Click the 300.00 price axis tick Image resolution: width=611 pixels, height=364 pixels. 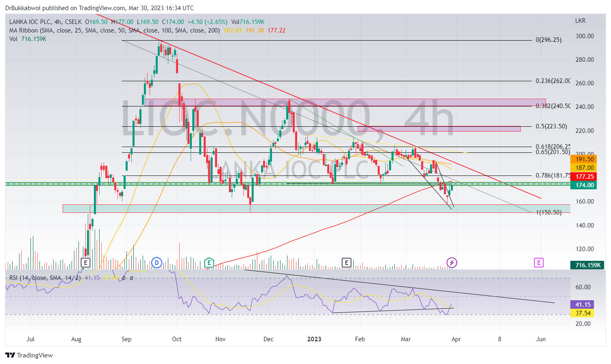pos(585,36)
